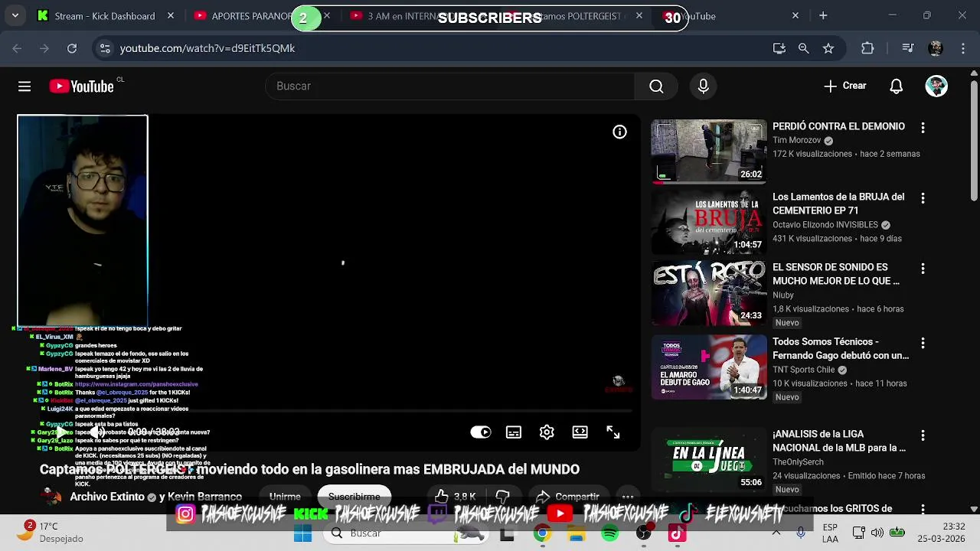Open a new Chrome tab
The width and height of the screenshot is (980, 551).
coord(823,16)
